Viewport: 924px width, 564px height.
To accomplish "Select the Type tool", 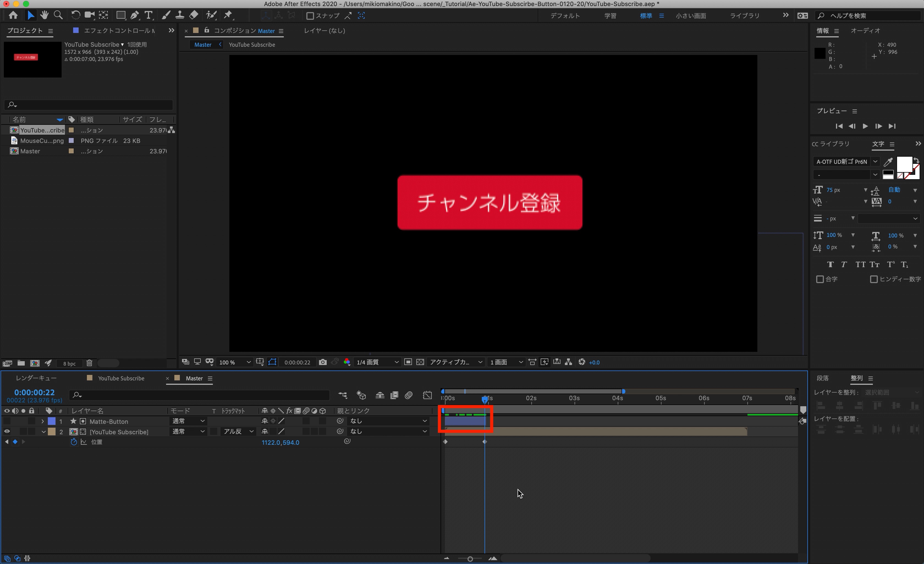I will coord(148,15).
